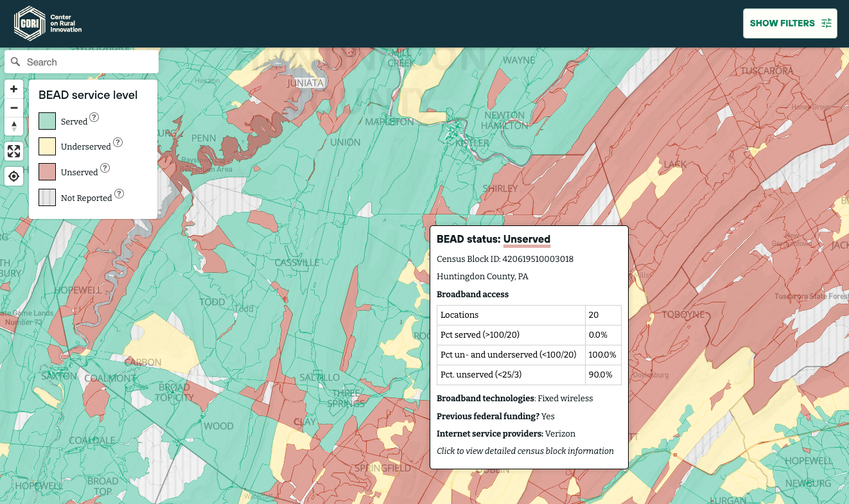Open help icon next to Served
The width and height of the screenshot is (849, 504).
coord(94,117)
